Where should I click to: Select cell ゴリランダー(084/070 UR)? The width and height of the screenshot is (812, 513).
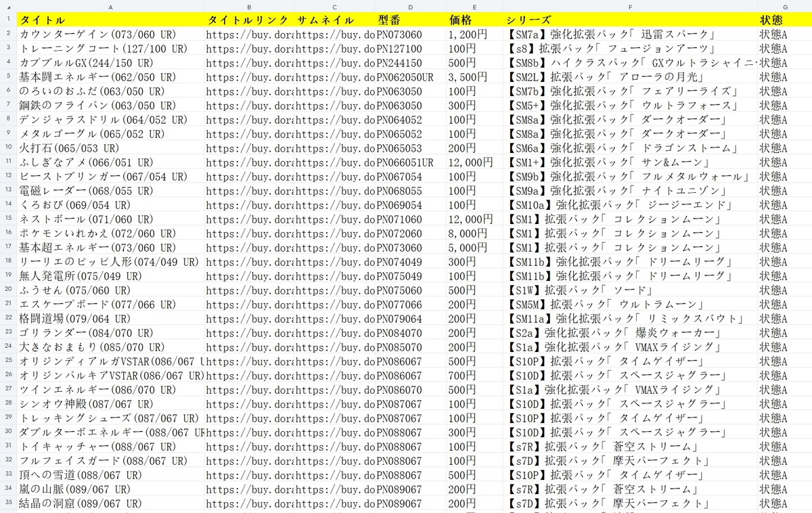110,332
